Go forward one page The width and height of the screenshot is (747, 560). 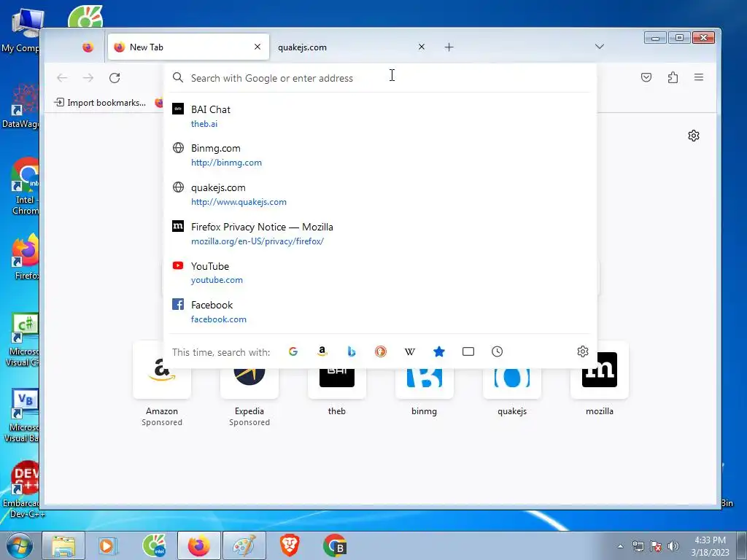88,77
